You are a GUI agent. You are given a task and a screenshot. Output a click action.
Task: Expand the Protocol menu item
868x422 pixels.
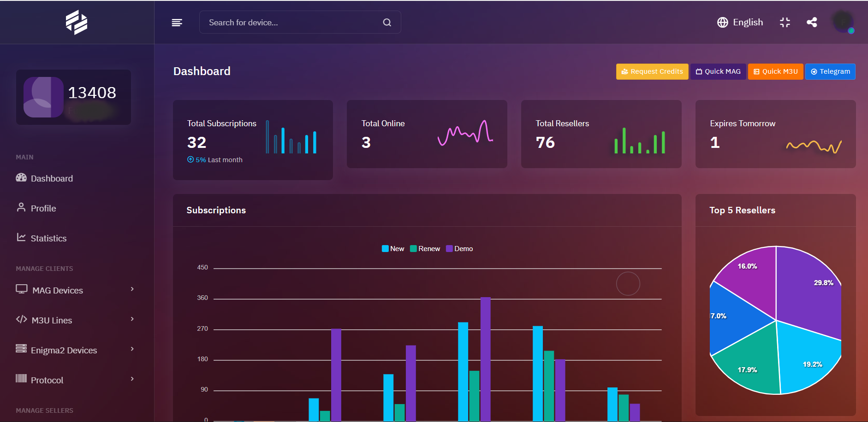tap(47, 380)
